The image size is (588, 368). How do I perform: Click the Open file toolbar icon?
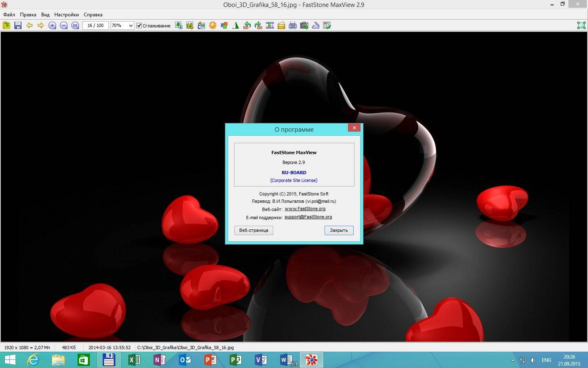[7, 25]
